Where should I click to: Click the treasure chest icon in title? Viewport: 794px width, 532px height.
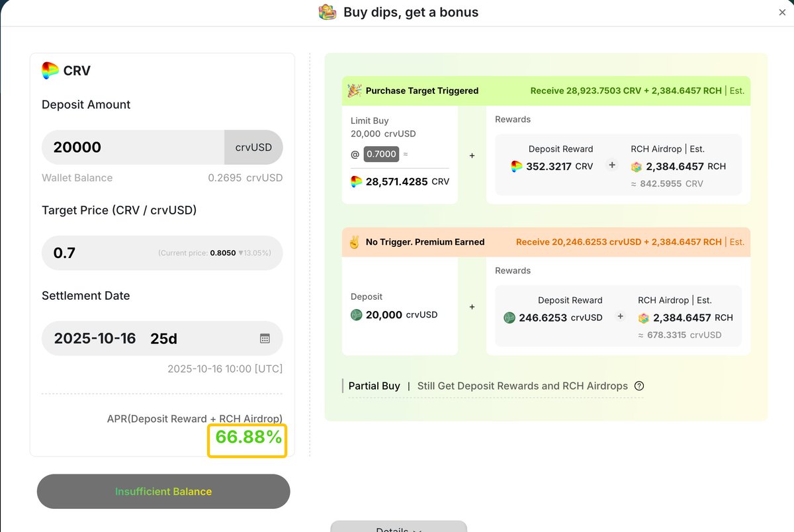tap(328, 12)
